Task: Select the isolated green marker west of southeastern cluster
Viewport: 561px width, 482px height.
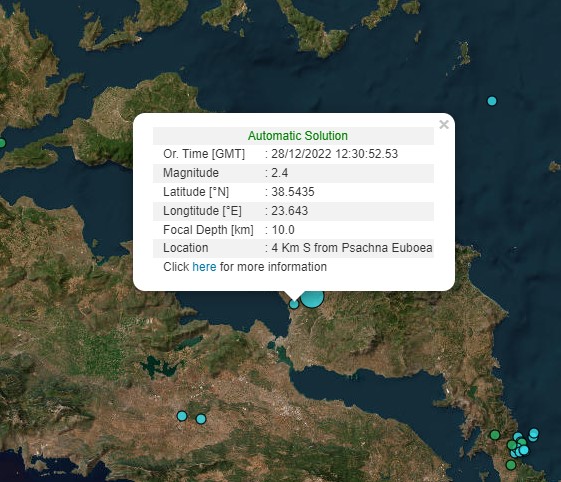Action: click(495, 435)
